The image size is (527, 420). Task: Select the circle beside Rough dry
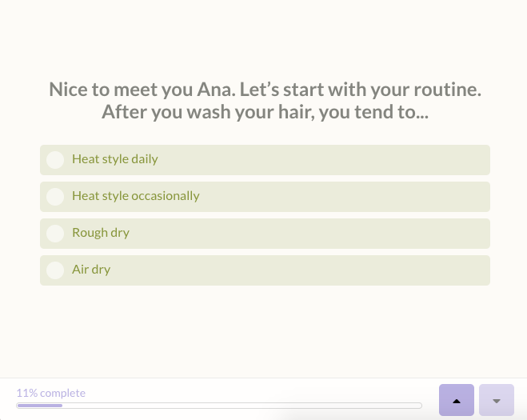pyautogui.click(x=55, y=234)
